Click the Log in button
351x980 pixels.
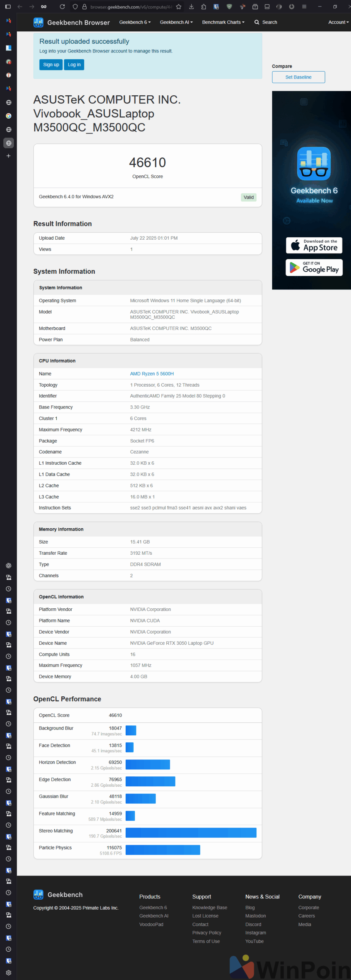[x=74, y=65]
